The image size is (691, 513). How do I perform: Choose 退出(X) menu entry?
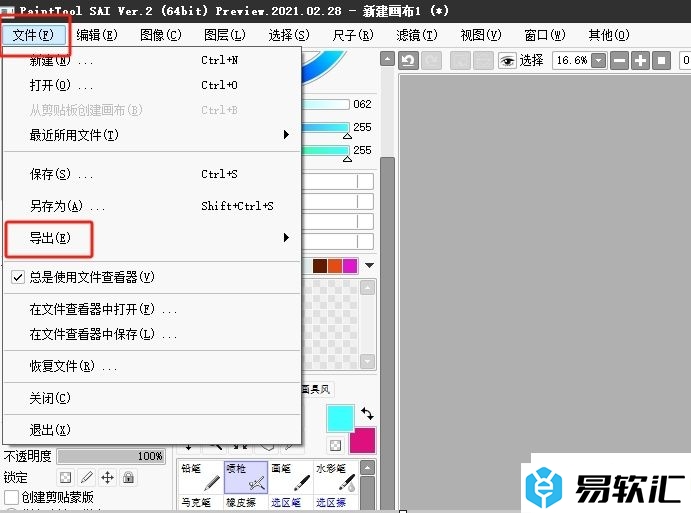pyautogui.click(x=152, y=430)
